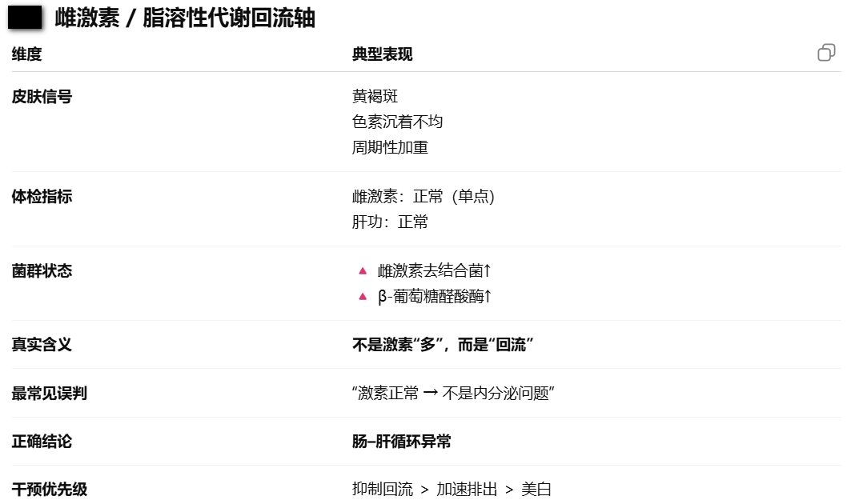Click the black square beside the heading
Image resolution: width=847 pixels, height=504 pixels.
(25, 17)
